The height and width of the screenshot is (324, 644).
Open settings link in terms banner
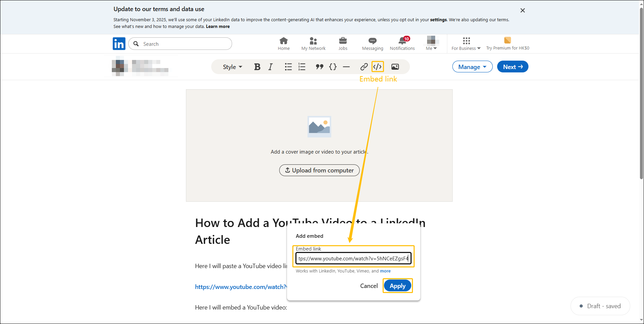click(x=438, y=20)
